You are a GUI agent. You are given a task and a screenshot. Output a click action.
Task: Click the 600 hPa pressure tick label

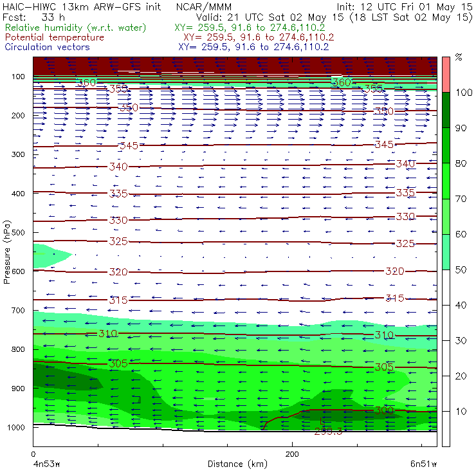pos(18,271)
